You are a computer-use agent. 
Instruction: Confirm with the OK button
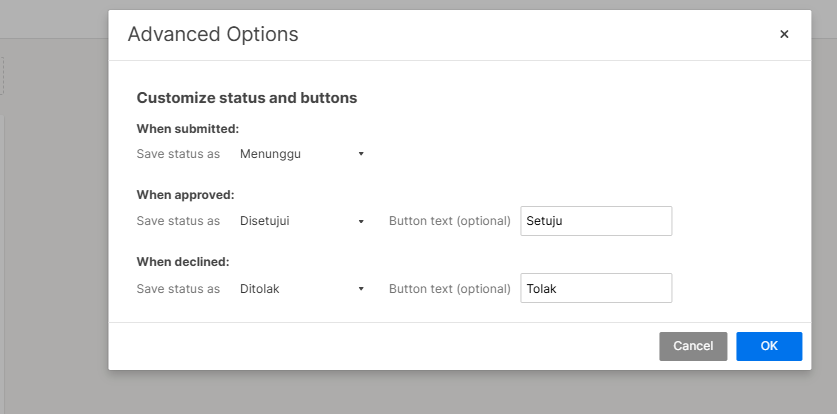769,346
